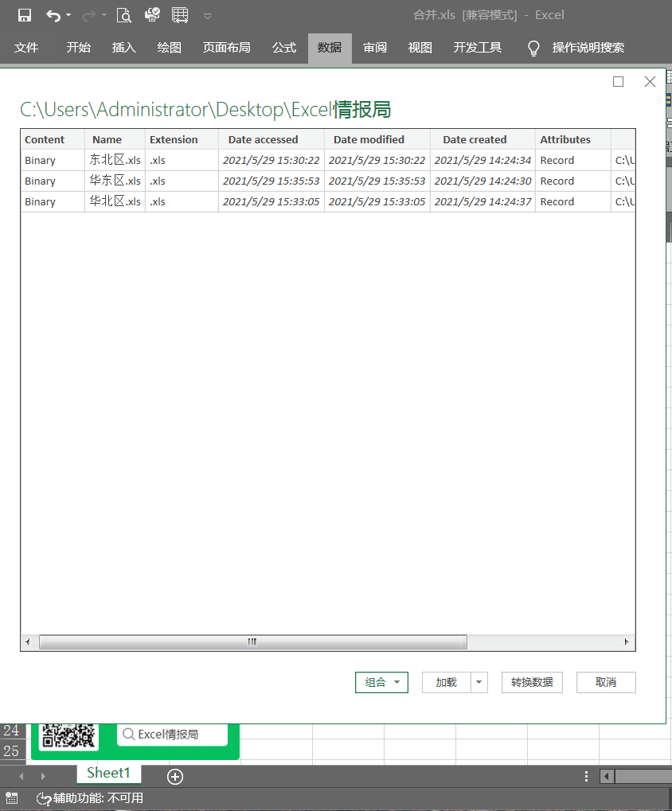
Task: Switch to the 插入 ribbon tab
Action: click(x=124, y=48)
